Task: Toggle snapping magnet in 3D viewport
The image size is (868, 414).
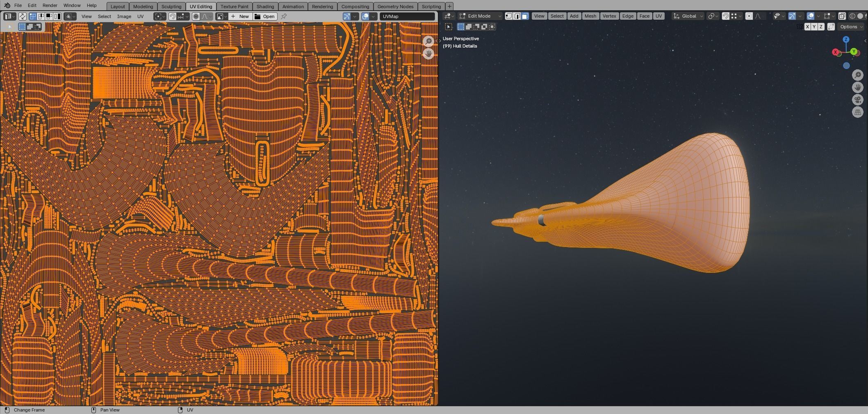Action: point(726,16)
